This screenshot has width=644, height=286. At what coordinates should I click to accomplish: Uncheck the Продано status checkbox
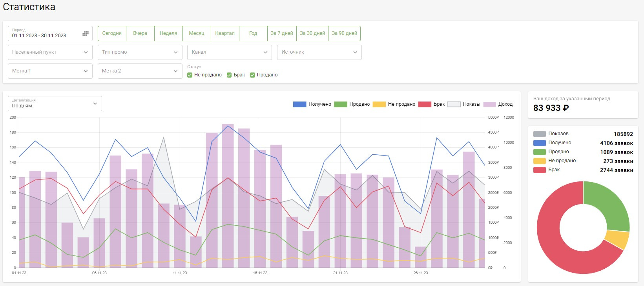(x=253, y=75)
